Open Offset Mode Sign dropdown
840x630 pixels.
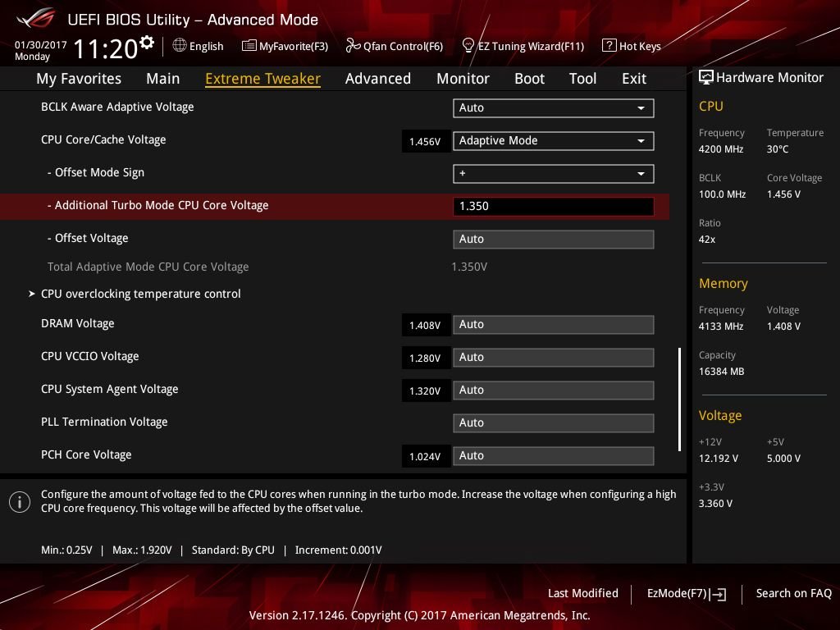pos(554,174)
